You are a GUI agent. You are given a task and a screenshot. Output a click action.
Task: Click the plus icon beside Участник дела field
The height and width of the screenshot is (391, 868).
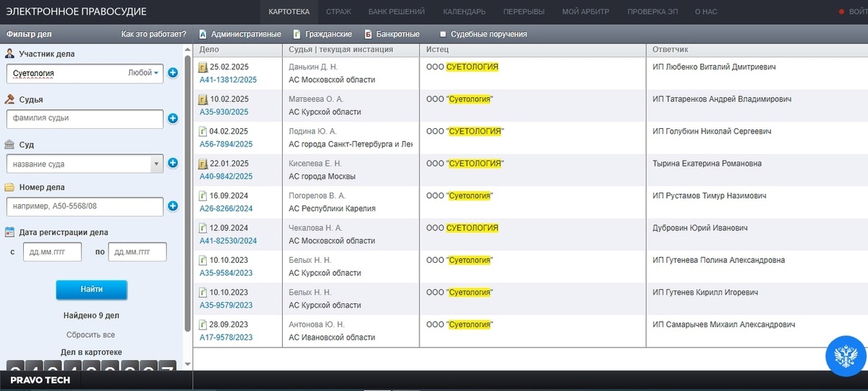coord(173,72)
